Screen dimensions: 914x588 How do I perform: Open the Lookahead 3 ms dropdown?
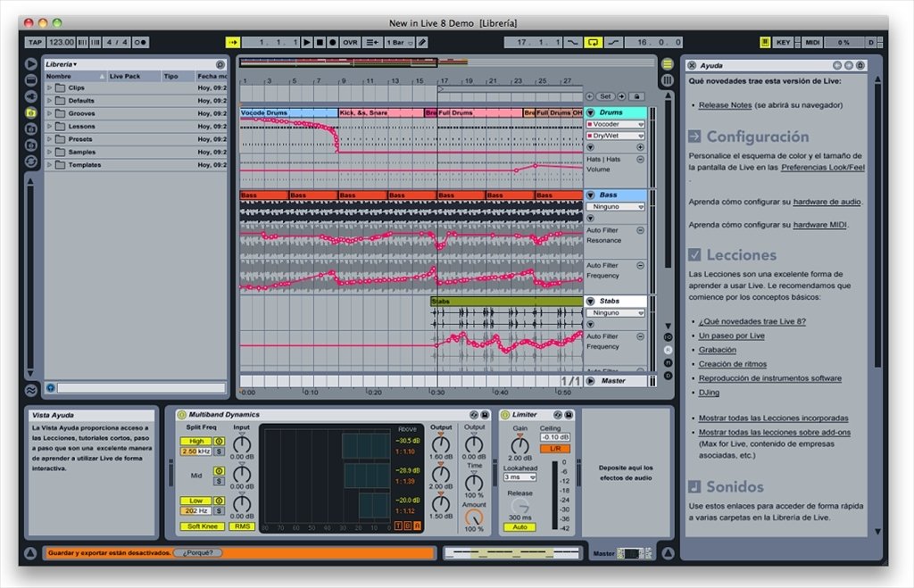pos(519,477)
